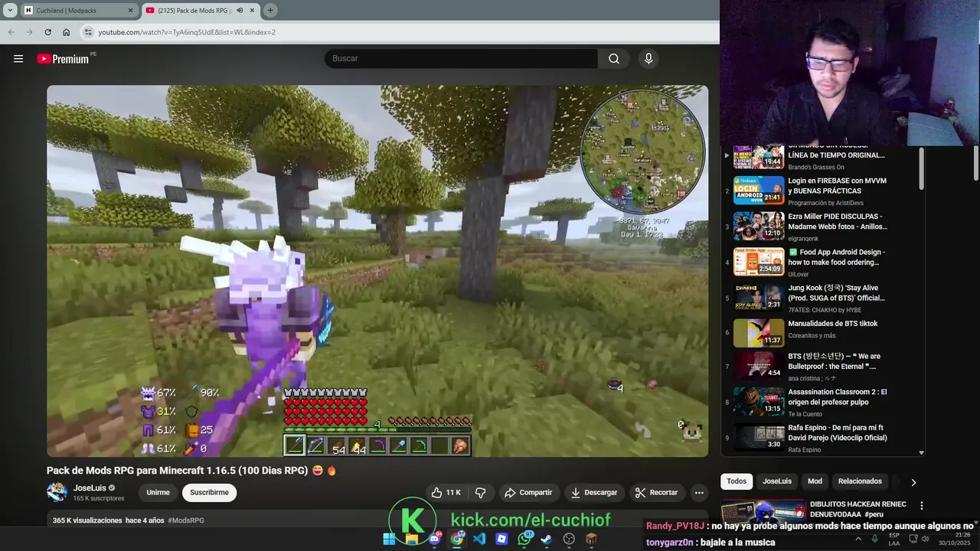This screenshot has height=551, width=980.
Task: Select the Mod filter chip
Action: 815,481
